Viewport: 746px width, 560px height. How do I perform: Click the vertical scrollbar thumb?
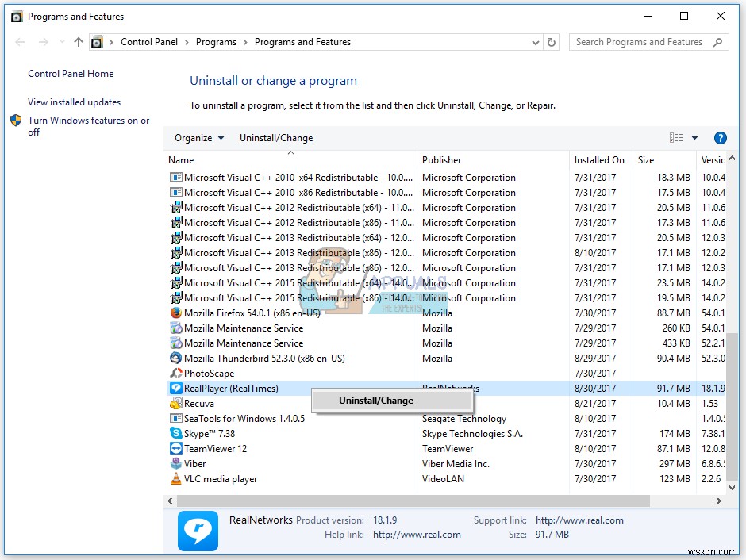coord(733,408)
